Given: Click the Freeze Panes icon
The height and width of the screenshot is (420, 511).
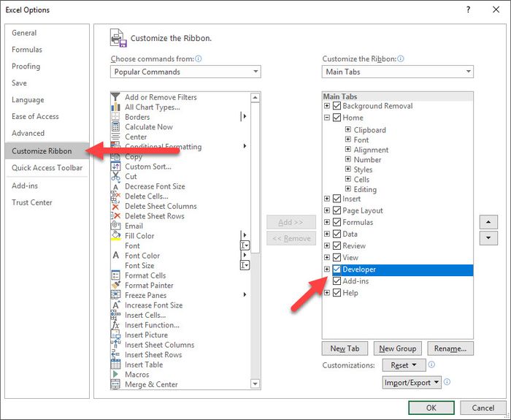Looking at the screenshot, I should [x=115, y=295].
